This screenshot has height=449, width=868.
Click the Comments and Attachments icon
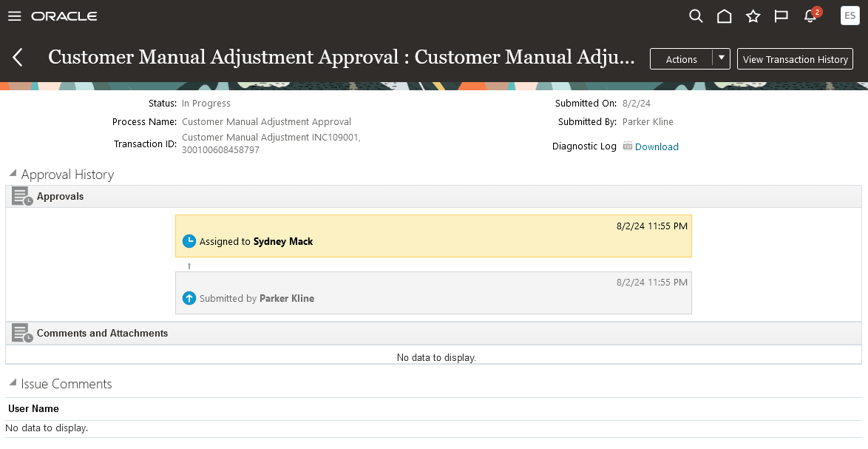pos(22,333)
